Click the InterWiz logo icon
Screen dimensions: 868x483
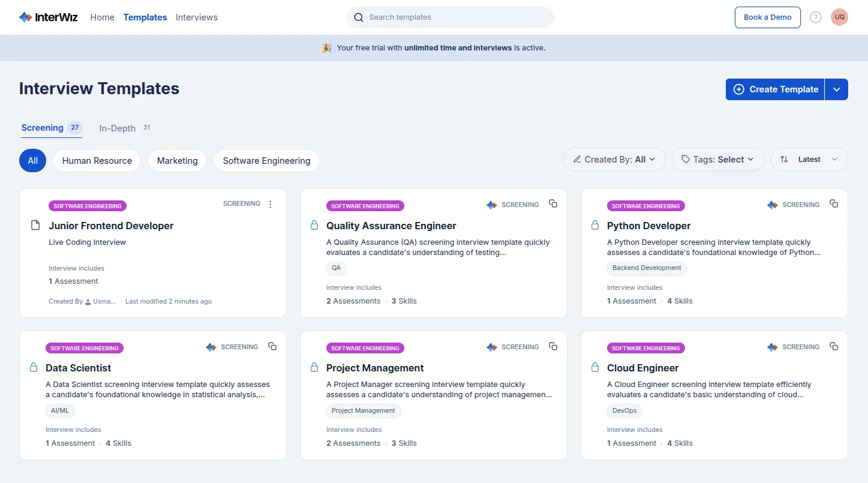[x=25, y=17]
